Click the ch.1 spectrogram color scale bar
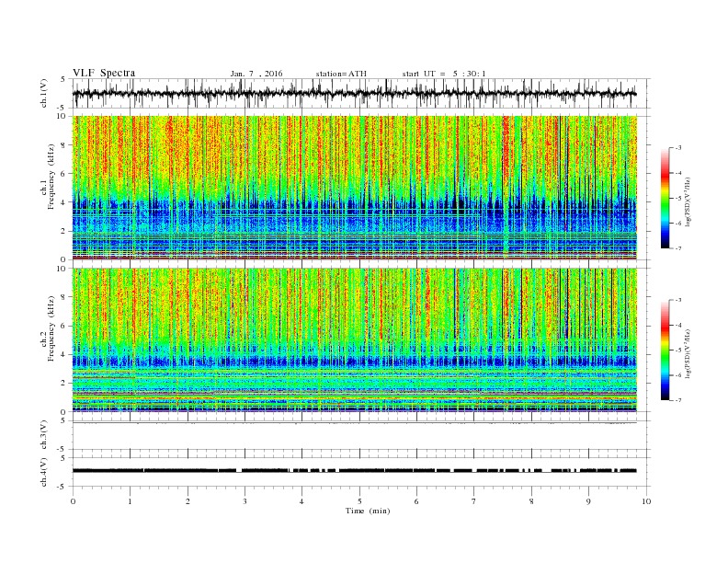 (665, 198)
